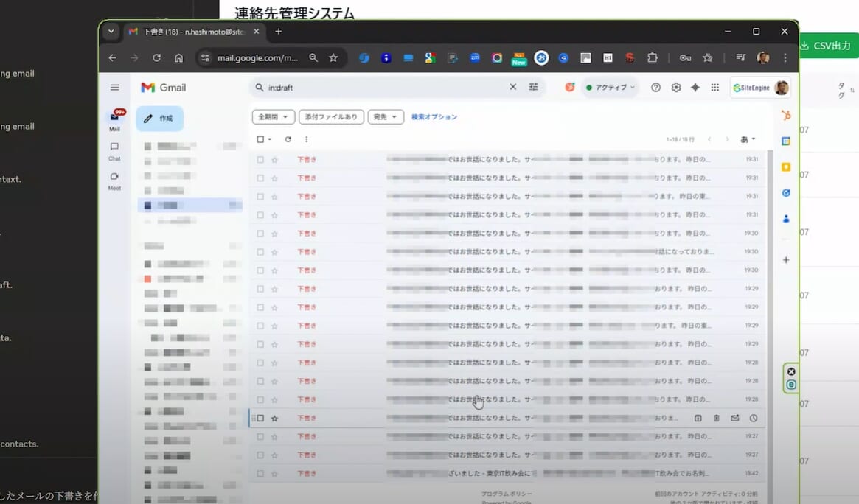Screen dimensions: 859x504
Task: Open the Meet section in Gmail sidebar
Action: [114, 181]
